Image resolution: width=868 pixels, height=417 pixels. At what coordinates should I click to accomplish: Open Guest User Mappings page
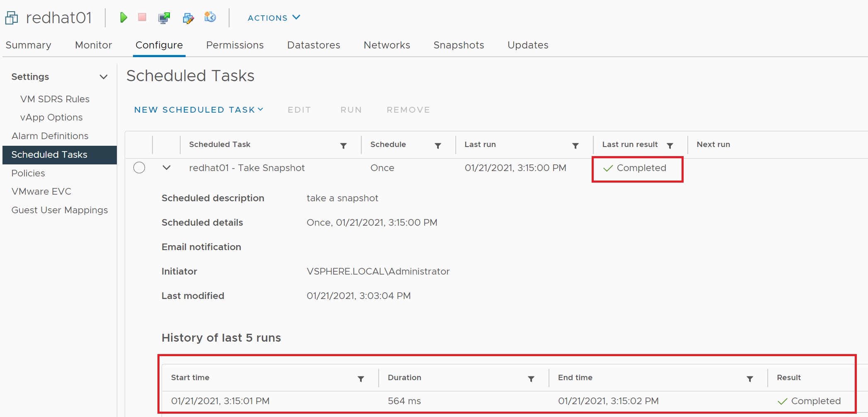(x=60, y=210)
